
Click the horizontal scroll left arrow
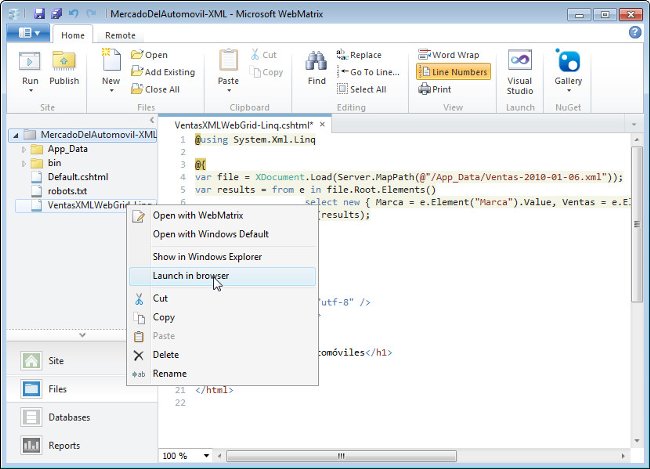click(220, 456)
